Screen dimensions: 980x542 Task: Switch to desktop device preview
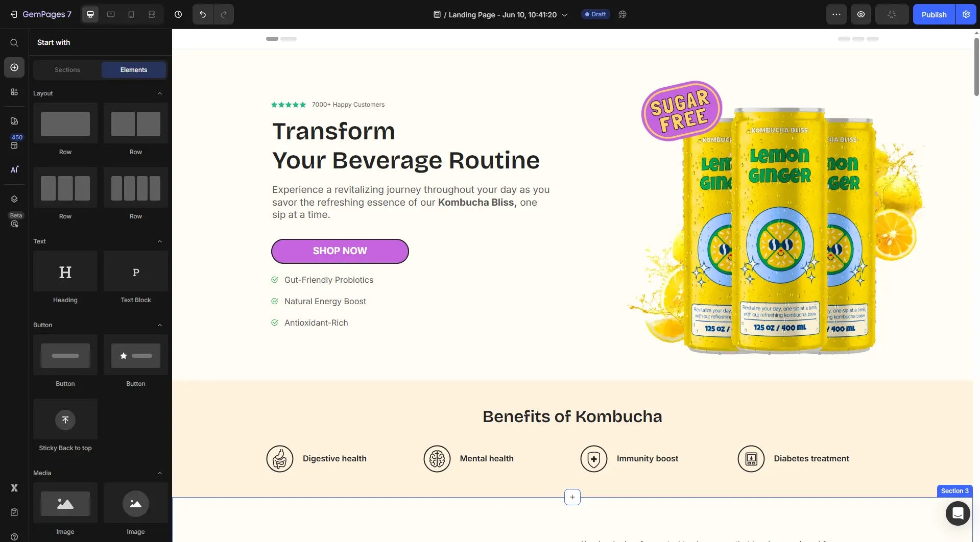90,14
